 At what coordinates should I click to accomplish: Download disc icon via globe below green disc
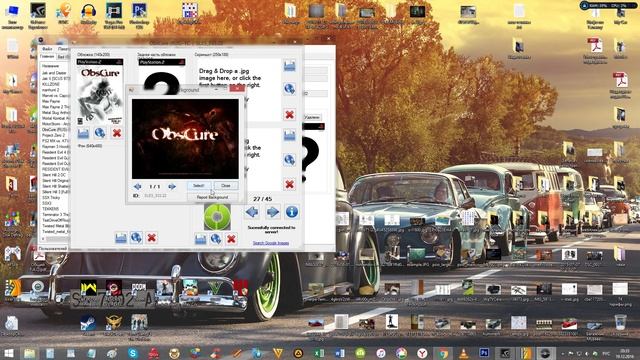pyautogui.click(x=216, y=239)
